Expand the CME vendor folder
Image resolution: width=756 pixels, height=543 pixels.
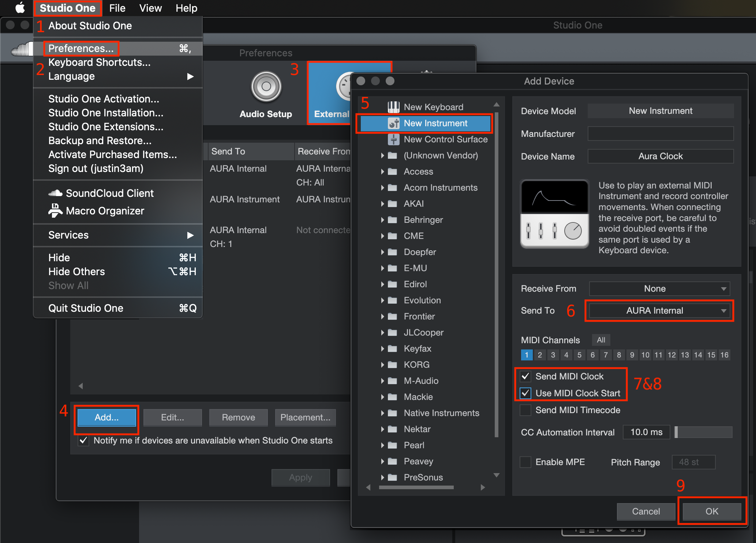pos(382,236)
